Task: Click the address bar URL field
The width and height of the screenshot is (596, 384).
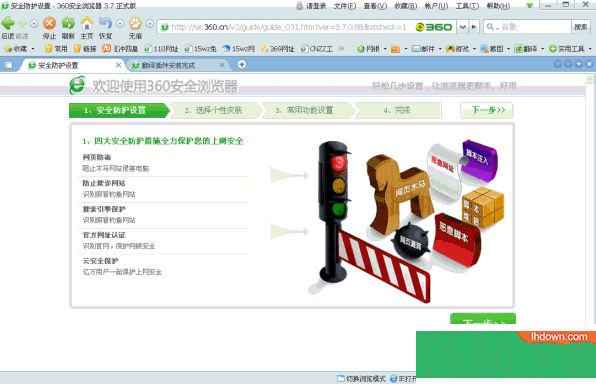Action: click(x=289, y=27)
